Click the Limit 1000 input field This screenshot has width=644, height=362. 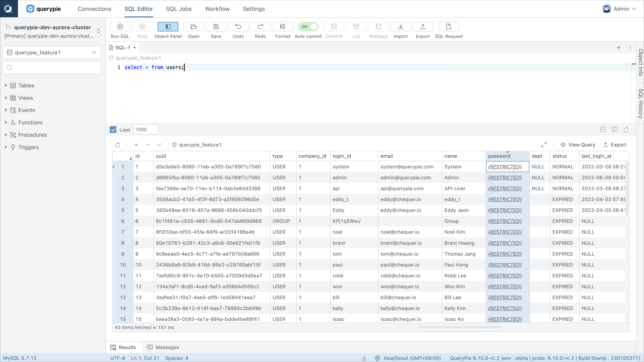(x=146, y=129)
